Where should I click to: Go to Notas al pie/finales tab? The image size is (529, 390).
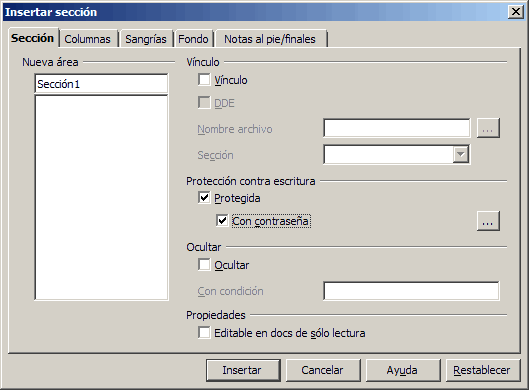click(270, 39)
